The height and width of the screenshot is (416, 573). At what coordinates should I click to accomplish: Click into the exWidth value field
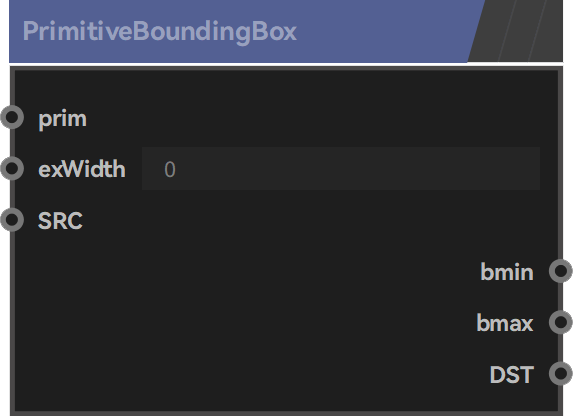pyautogui.click(x=341, y=169)
